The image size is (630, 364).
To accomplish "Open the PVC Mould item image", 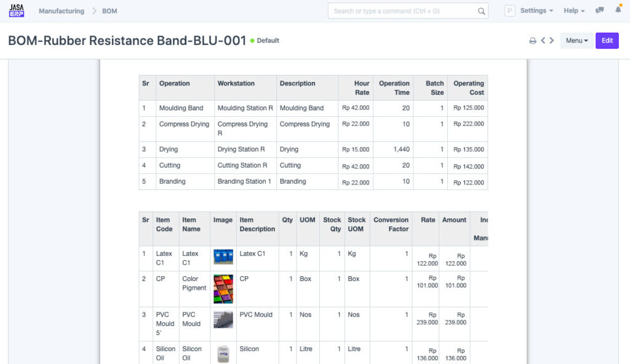I will [223, 320].
